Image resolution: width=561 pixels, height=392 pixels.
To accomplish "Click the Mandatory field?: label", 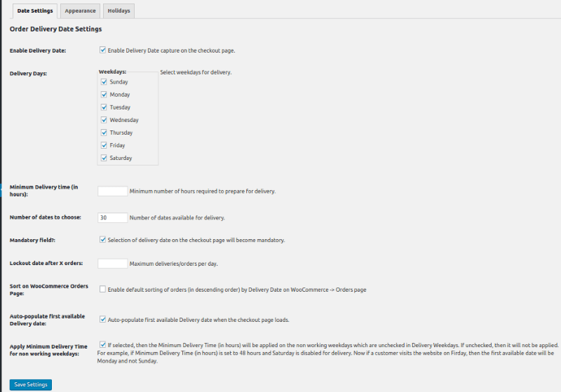I will pos(32,241).
